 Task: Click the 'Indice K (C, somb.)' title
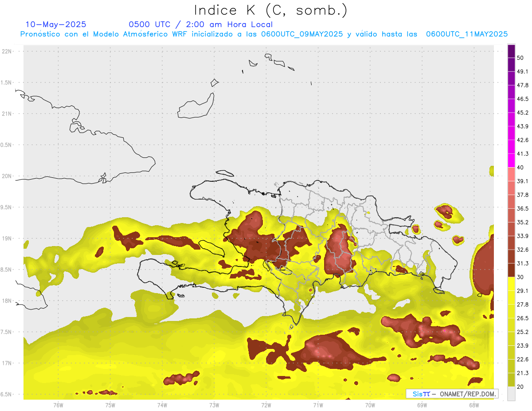(x=270, y=10)
